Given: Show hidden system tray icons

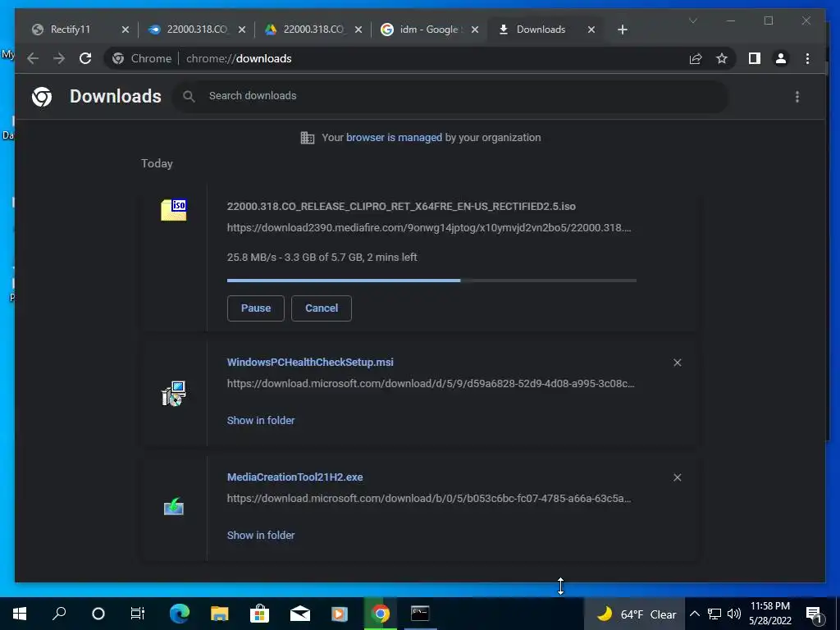Looking at the screenshot, I should tap(694, 614).
